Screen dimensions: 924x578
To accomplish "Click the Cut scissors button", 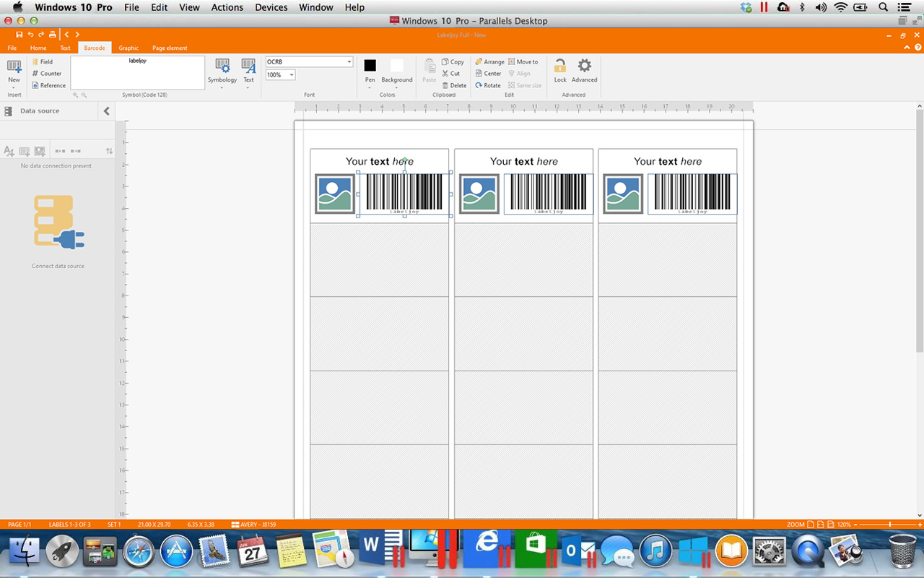I will [x=451, y=74].
